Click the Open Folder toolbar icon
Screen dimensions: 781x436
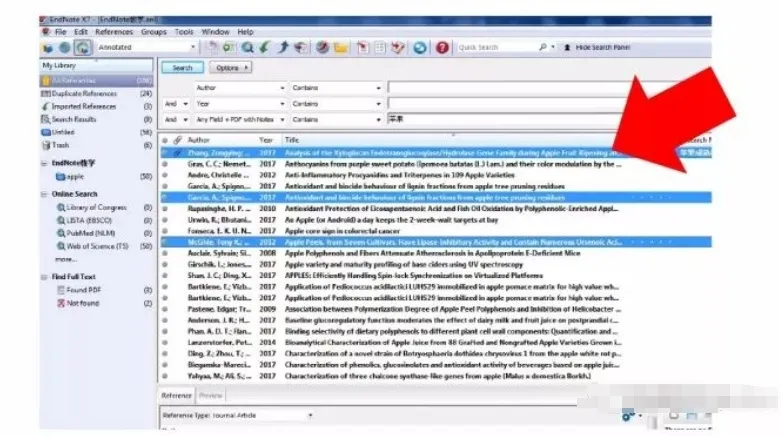[x=340, y=47]
